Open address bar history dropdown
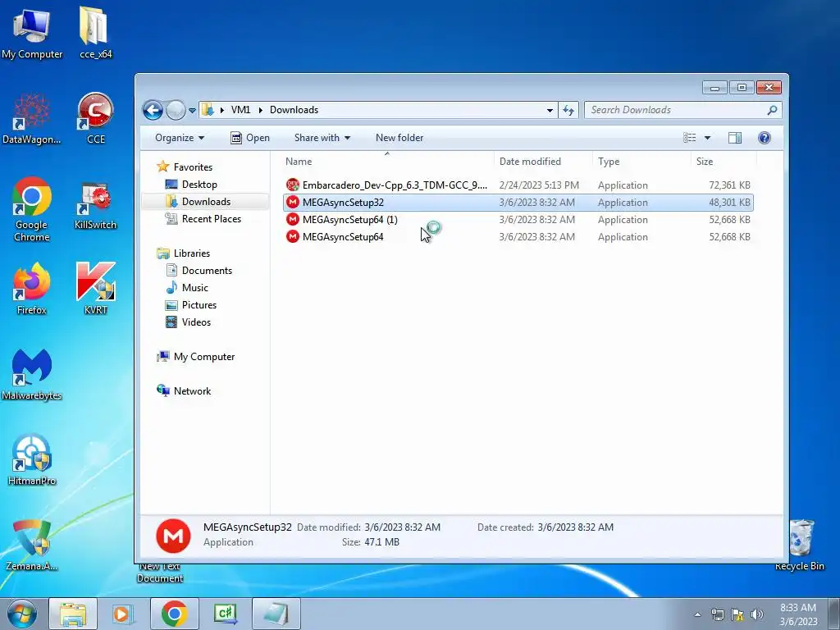The image size is (840, 630). 550,111
